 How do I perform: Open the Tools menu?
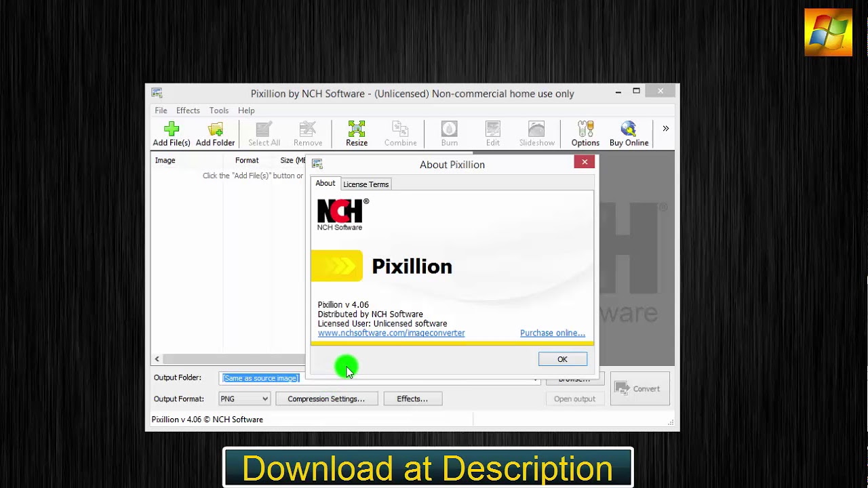coord(218,110)
